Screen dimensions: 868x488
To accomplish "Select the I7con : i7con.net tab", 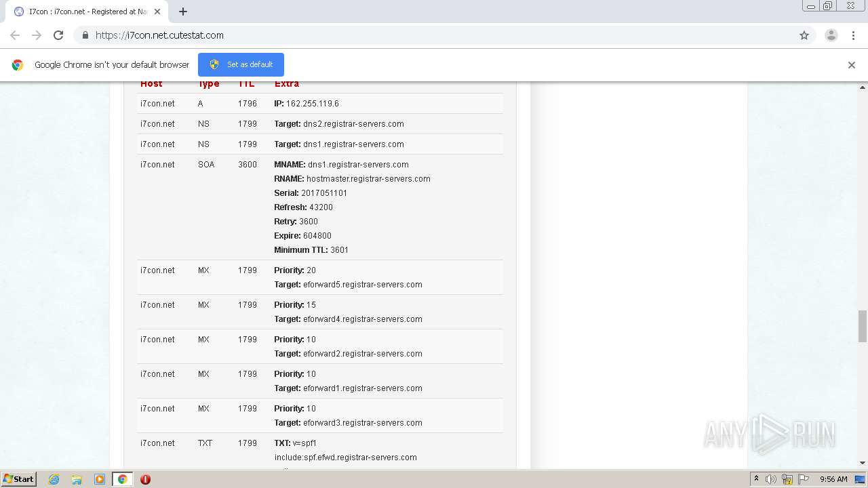I will (88, 12).
